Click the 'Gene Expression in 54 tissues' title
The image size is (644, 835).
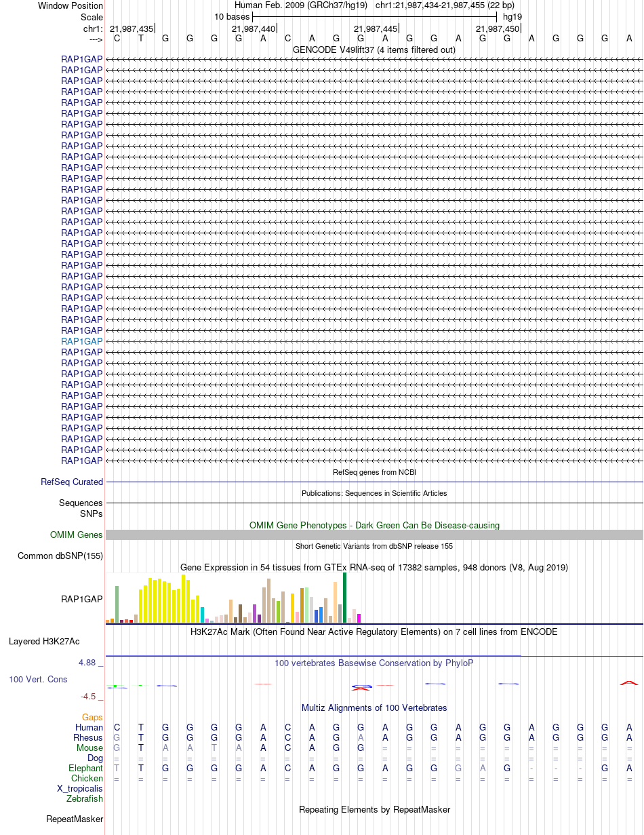374,567
